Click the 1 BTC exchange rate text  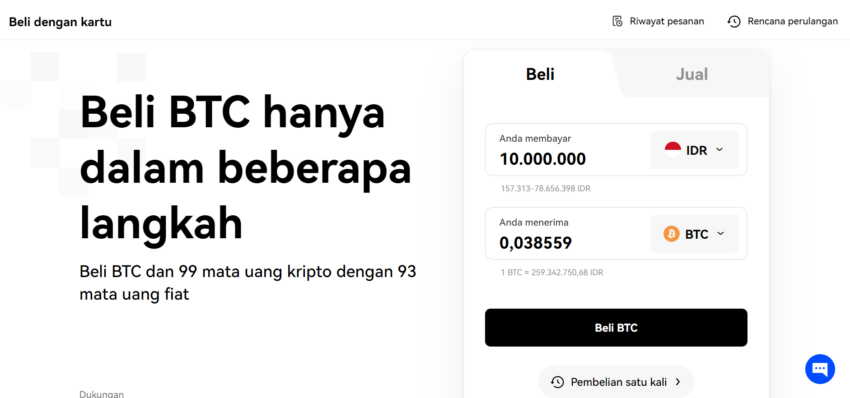click(x=552, y=272)
